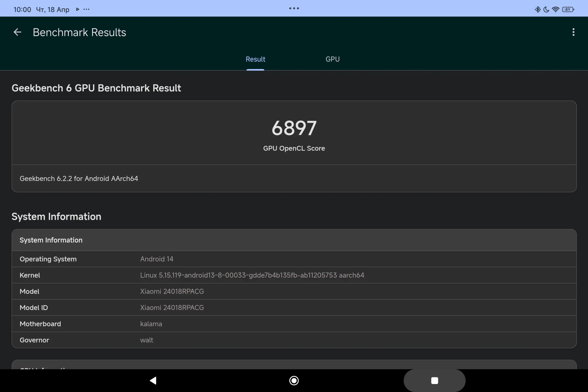Tap the three dots at top center
The width and height of the screenshot is (588, 392).
[x=294, y=8]
